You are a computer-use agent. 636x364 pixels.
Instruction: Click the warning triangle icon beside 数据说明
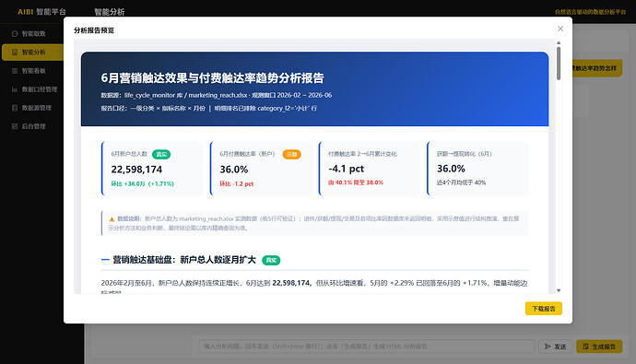click(x=112, y=219)
